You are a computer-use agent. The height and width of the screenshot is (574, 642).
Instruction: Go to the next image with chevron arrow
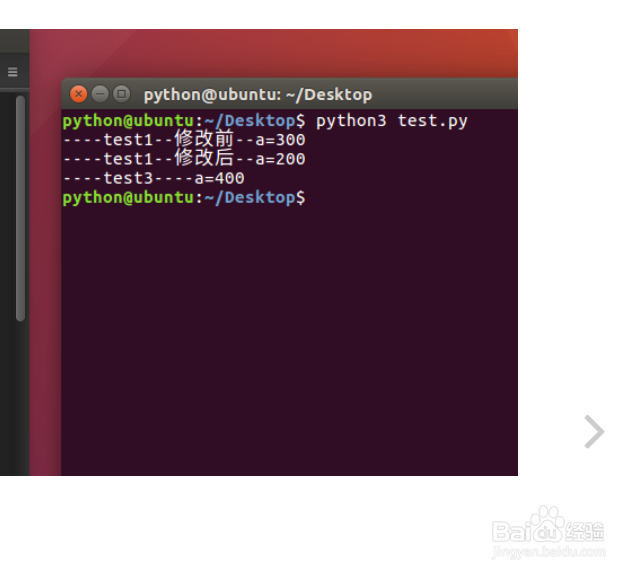(594, 432)
